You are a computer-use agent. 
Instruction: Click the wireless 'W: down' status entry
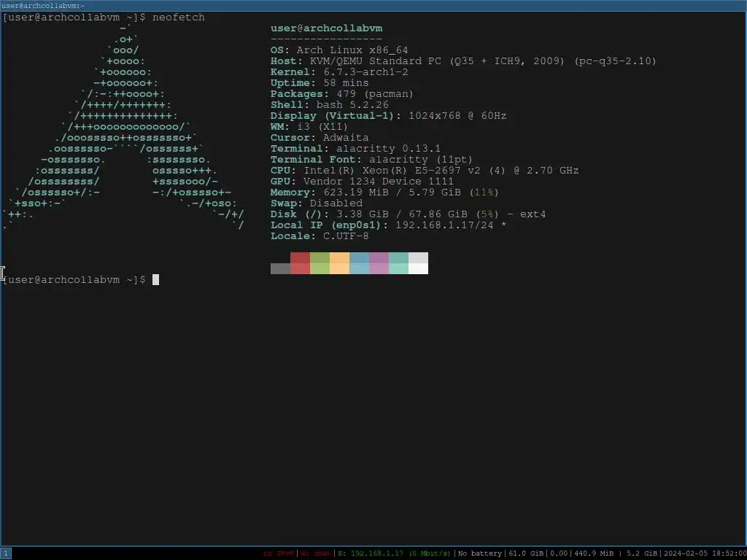coord(315,553)
